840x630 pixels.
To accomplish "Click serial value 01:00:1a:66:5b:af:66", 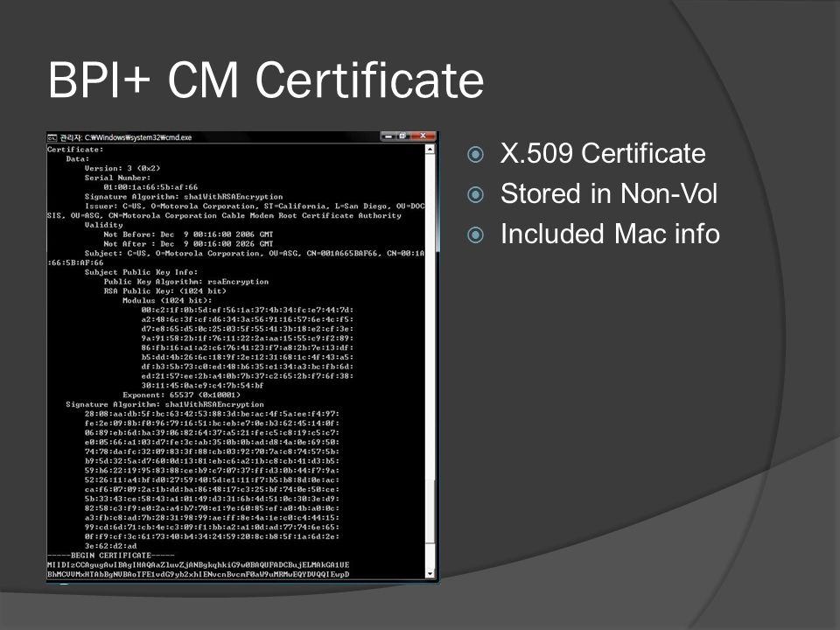I will click(x=150, y=187).
